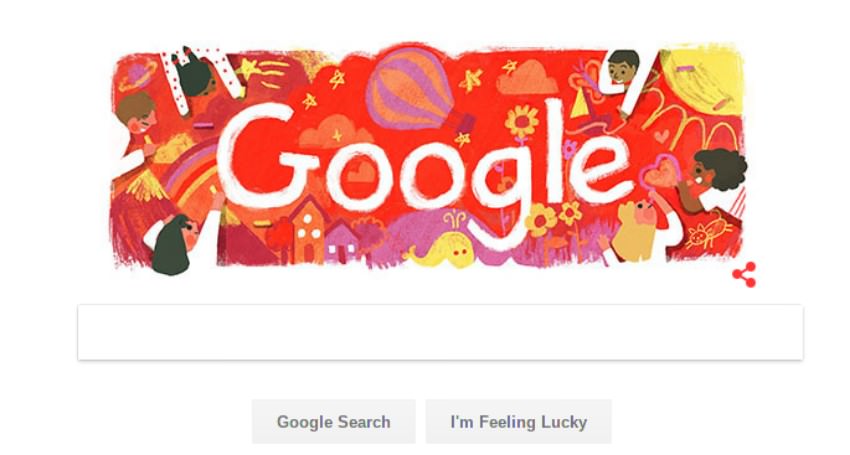
Task: Click the yellow bug drawing in the doodle
Action: pos(707,232)
